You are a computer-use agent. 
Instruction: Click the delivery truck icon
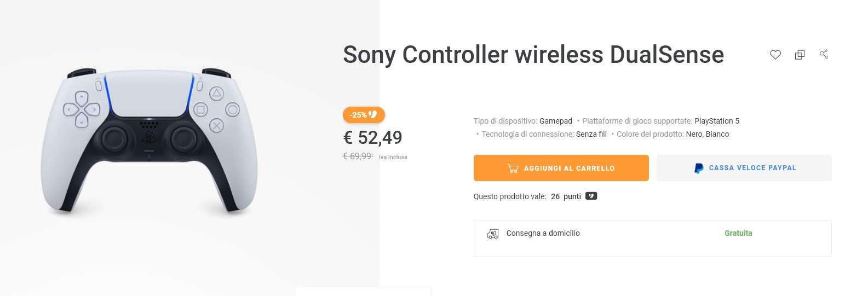click(493, 234)
